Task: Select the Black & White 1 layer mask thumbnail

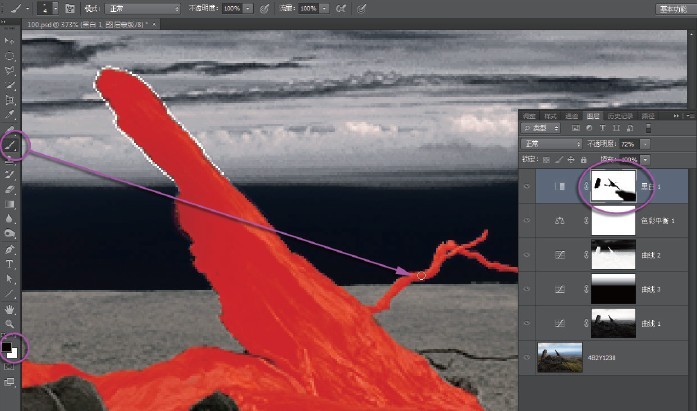Action: tap(611, 186)
